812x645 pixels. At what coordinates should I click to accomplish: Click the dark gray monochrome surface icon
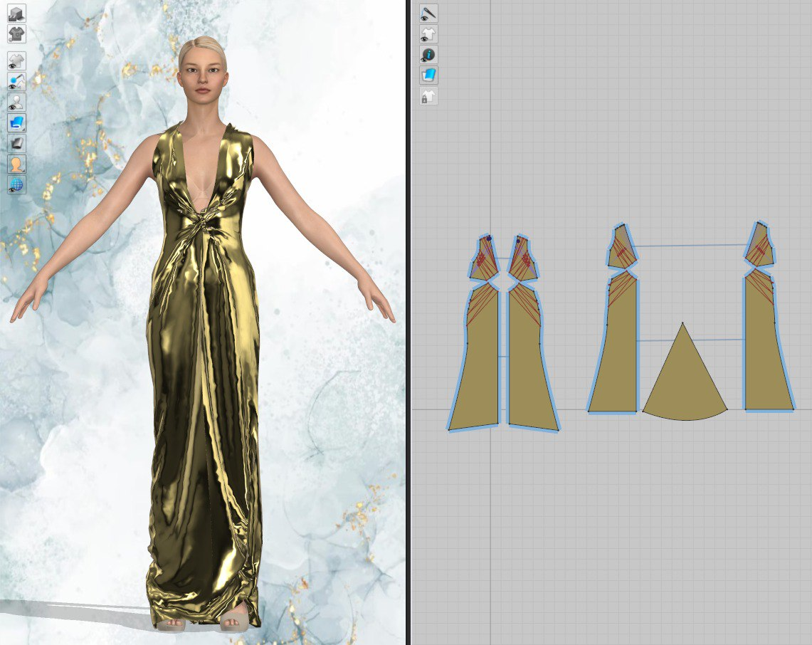click(16, 144)
